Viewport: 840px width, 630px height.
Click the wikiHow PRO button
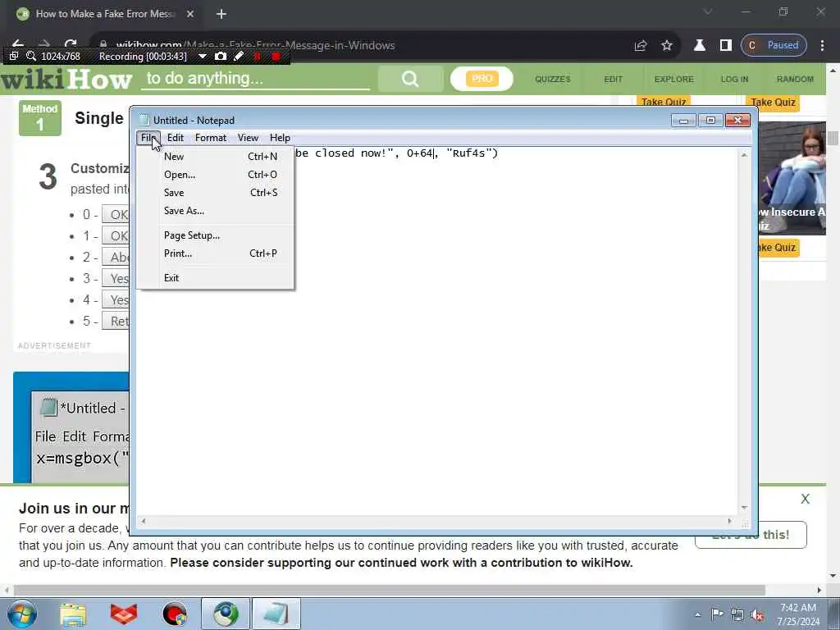[482, 79]
